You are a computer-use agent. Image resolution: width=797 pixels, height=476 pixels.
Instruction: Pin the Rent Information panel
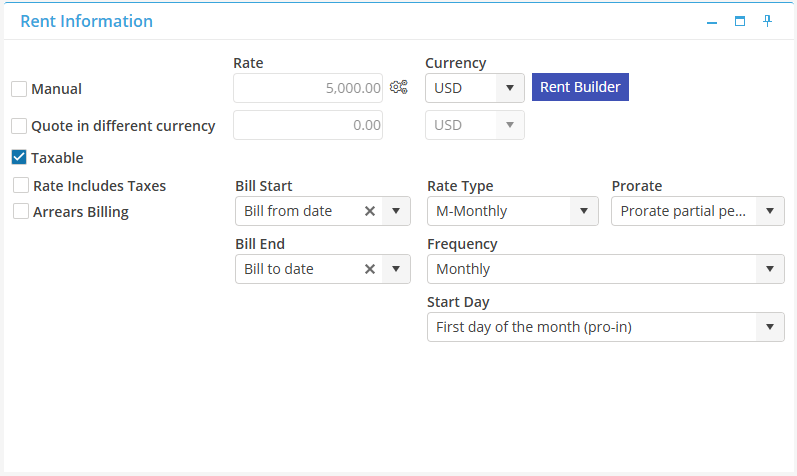pos(768,21)
